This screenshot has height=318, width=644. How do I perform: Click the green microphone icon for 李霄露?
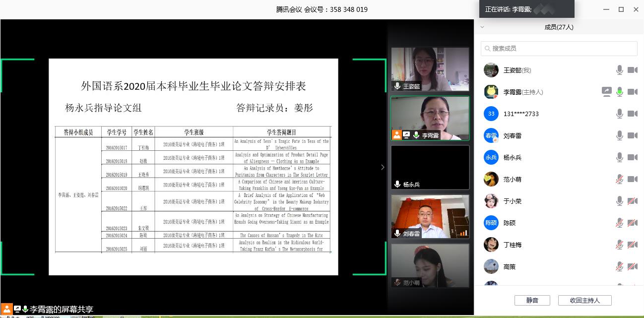619,92
